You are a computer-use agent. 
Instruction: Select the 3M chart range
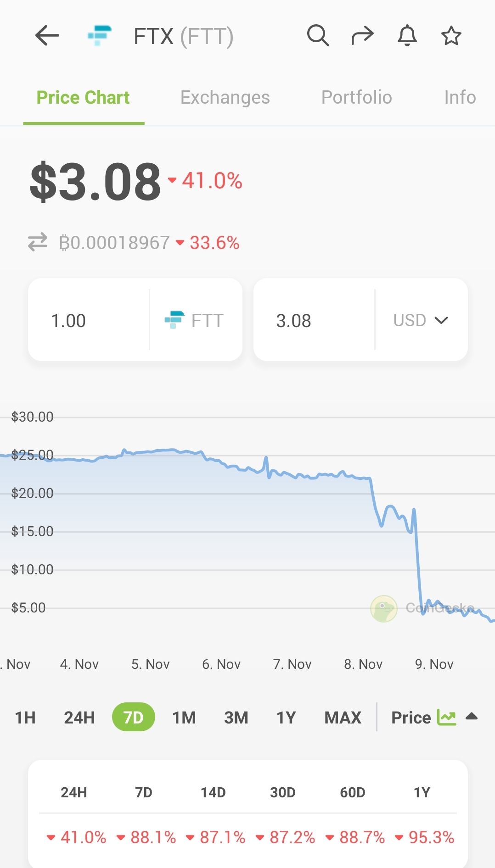point(236,718)
